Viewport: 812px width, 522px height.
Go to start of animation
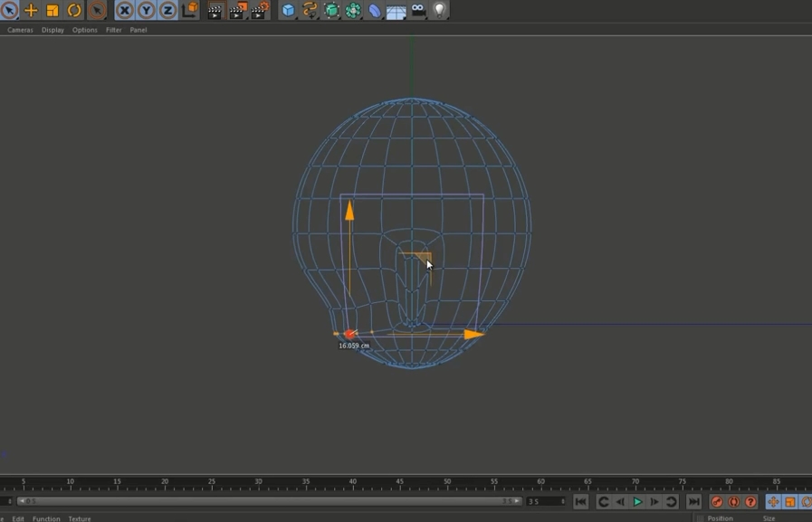click(x=580, y=501)
